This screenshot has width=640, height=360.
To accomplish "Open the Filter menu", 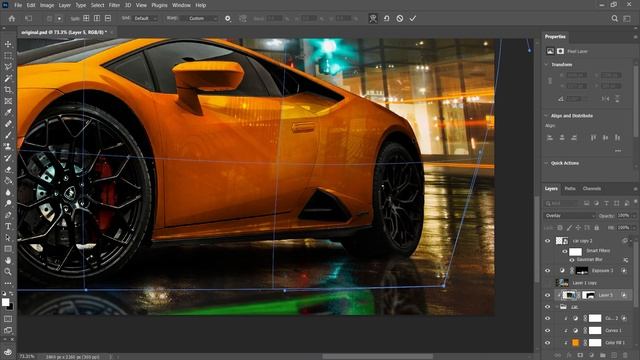I will click(114, 5).
